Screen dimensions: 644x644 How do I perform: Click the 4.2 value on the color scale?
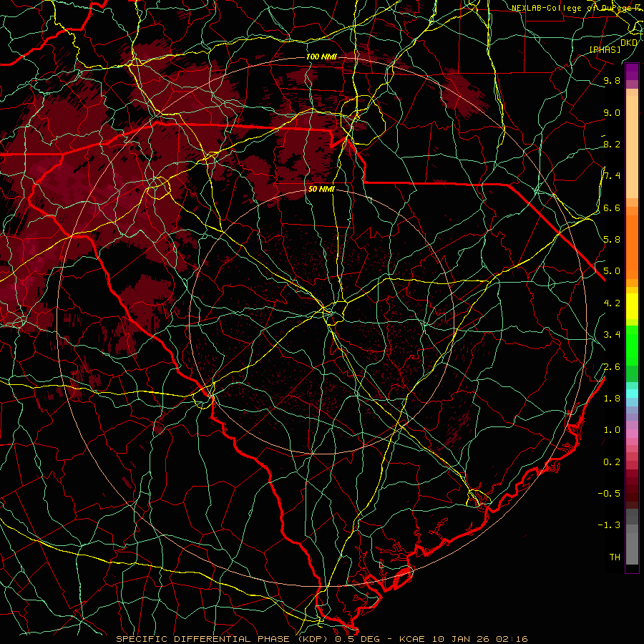(612, 303)
